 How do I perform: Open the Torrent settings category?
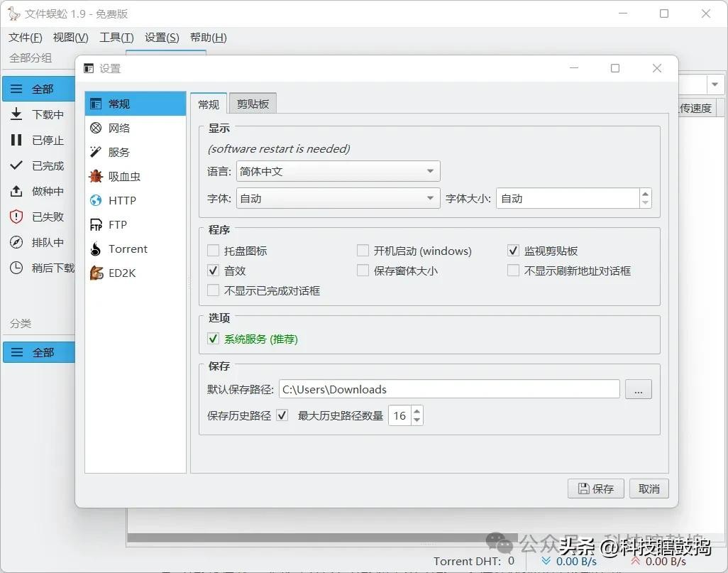(128, 249)
